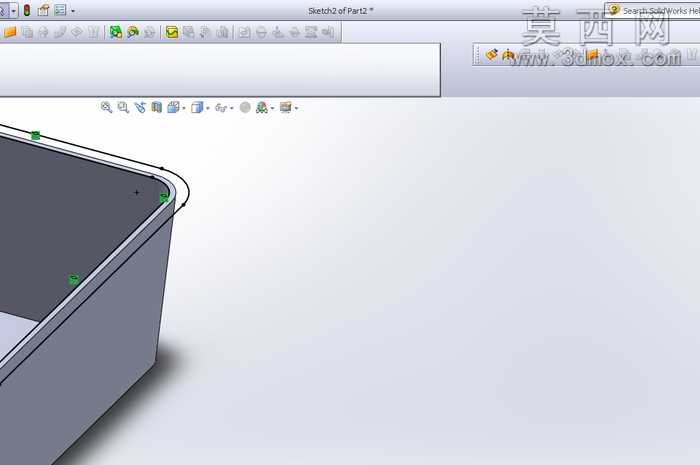The height and width of the screenshot is (465, 700).
Task: Click the Display Style cube icon
Action: click(197, 108)
